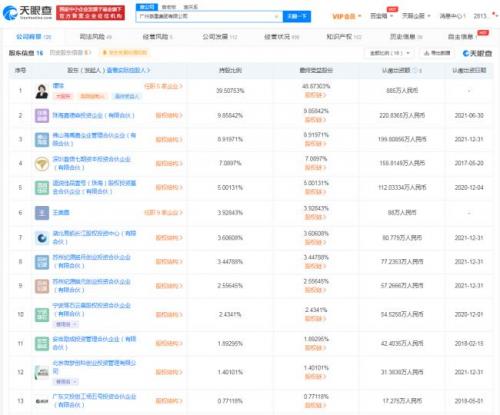
Task: Click the export data button above the table
Action: tap(437, 53)
